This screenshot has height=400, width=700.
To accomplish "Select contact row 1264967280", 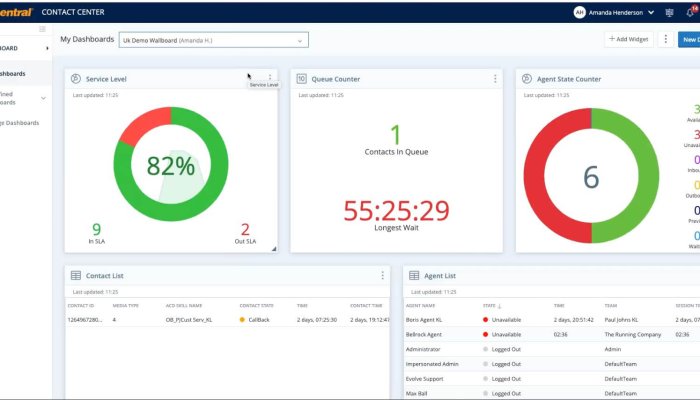I will [228, 320].
